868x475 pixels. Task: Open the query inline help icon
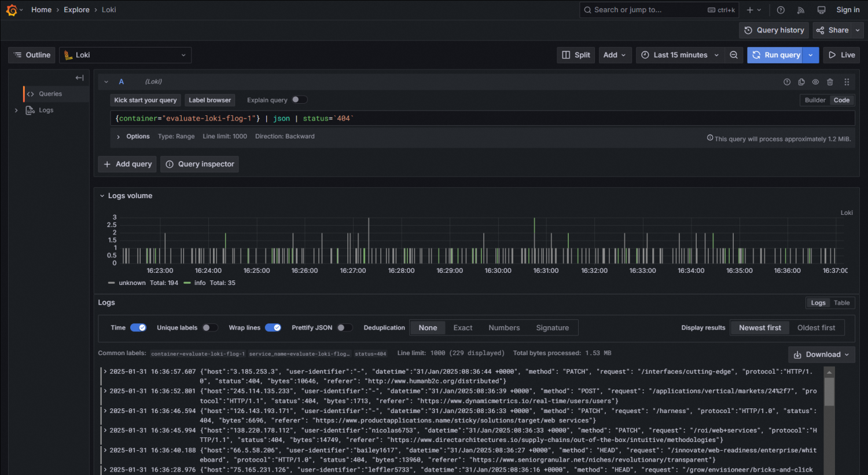[x=786, y=82]
